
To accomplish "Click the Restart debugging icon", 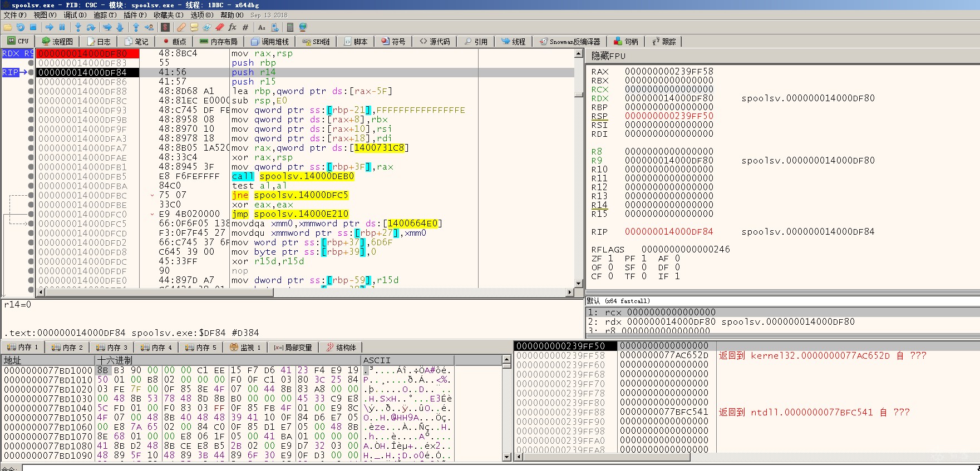I will (x=21, y=27).
